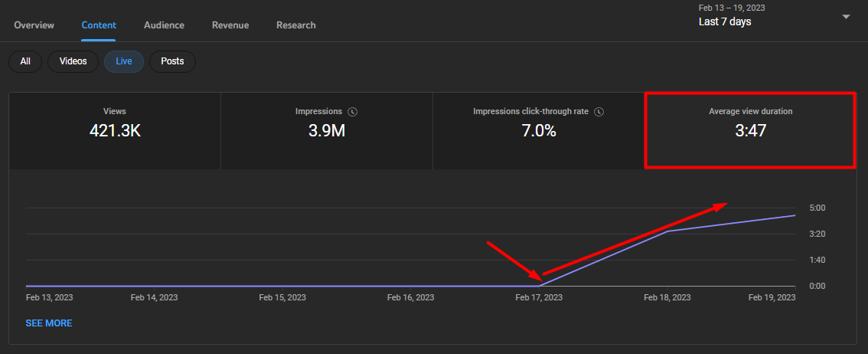Open the Overview tab
Viewport: 868px width, 354px height.
[x=34, y=25]
